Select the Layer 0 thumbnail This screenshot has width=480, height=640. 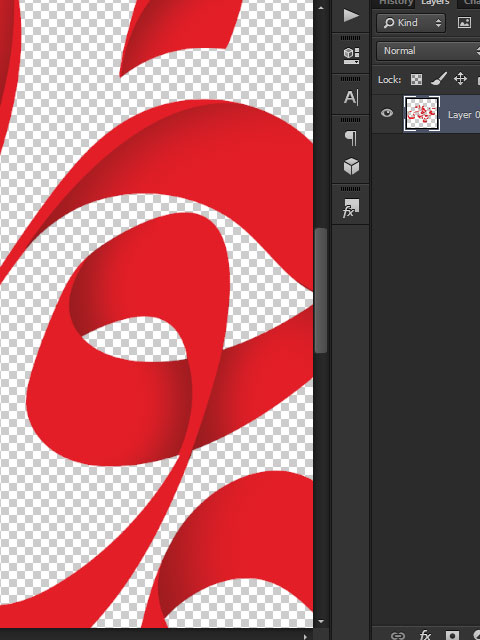point(422,114)
